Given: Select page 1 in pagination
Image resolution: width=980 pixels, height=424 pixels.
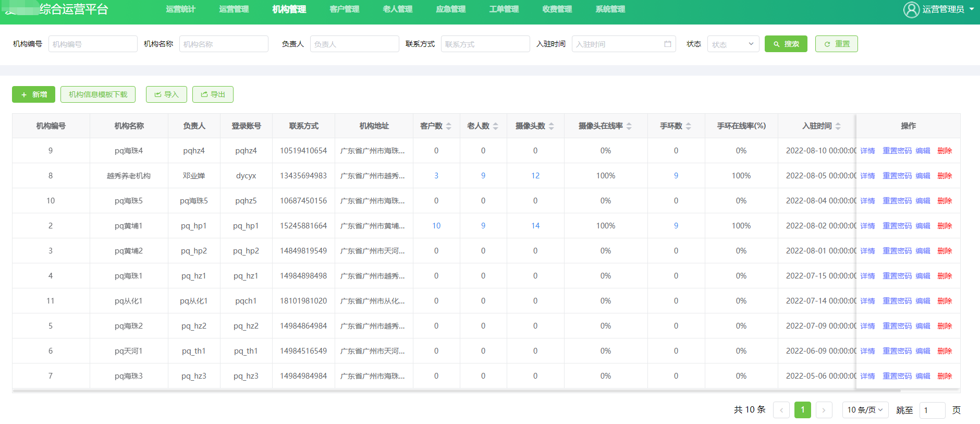Looking at the screenshot, I should pos(803,410).
